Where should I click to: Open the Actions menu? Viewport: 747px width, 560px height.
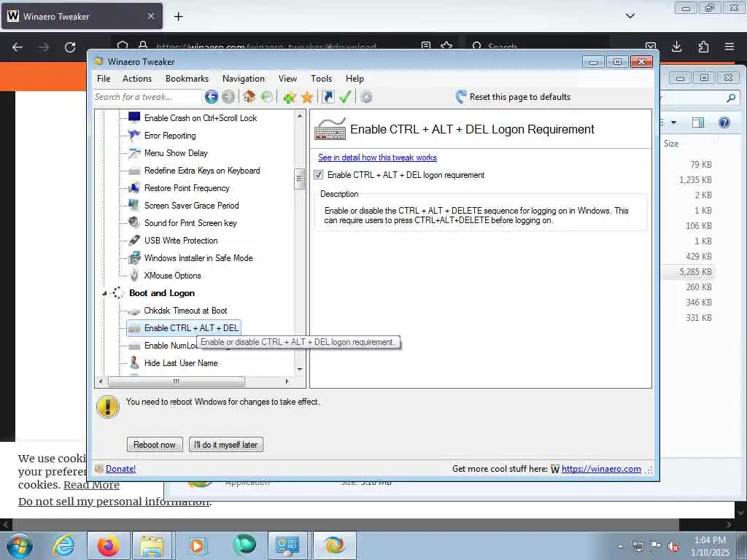137,79
